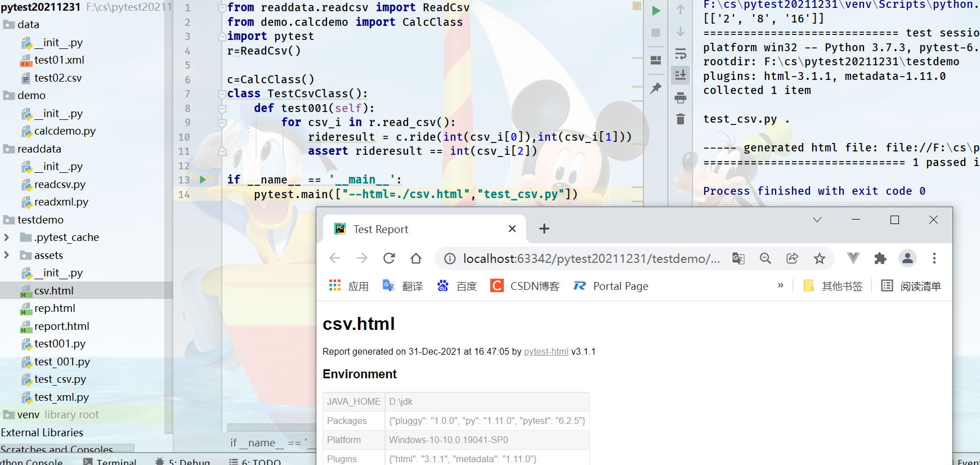The width and height of the screenshot is (980, 465).
Task: Close the Test Report tab
Action: 512,229
